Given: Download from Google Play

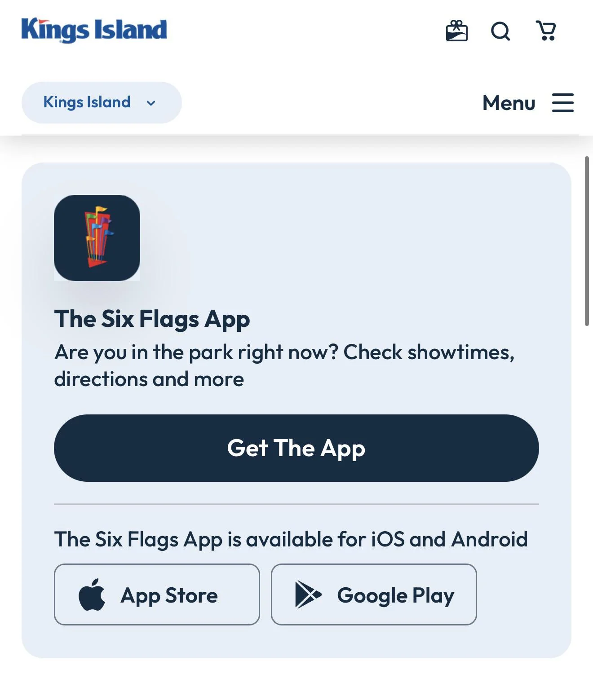Looking at the screenshot, I should pyautogui.click(x=374, y=594).
